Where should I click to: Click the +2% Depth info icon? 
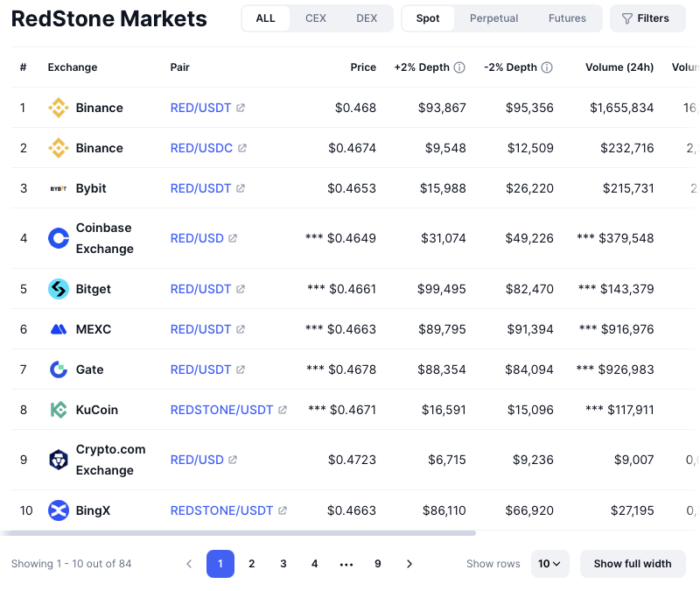point(459,67)
